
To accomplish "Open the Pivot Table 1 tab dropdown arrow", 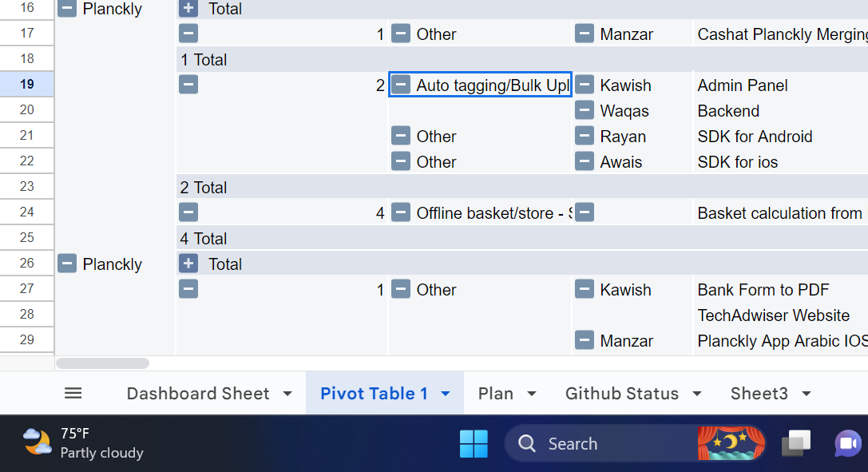I will [x=446, y=394].
